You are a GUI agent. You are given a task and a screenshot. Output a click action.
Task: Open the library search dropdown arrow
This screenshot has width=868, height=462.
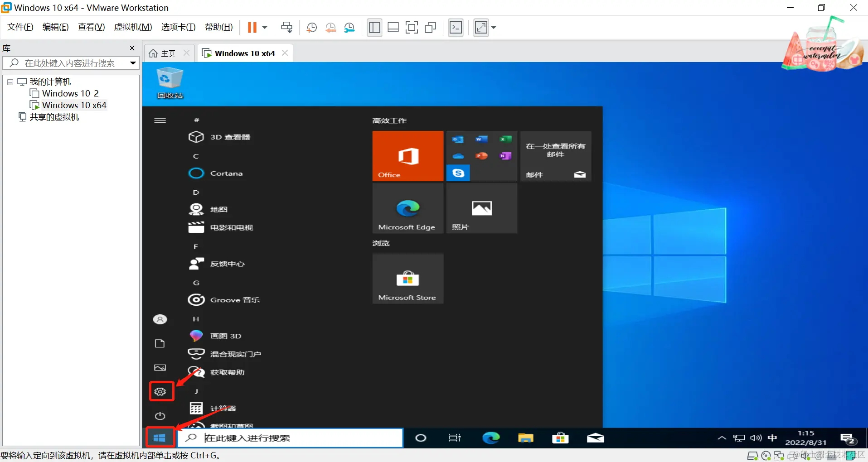pyautogui.click(x=133, y=63)
